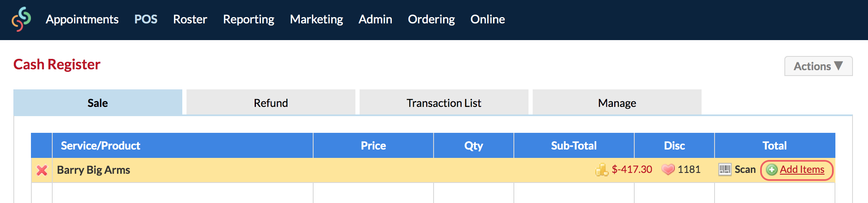
Task: Click the pink heart loyalty icon
Action: [668, 169]
